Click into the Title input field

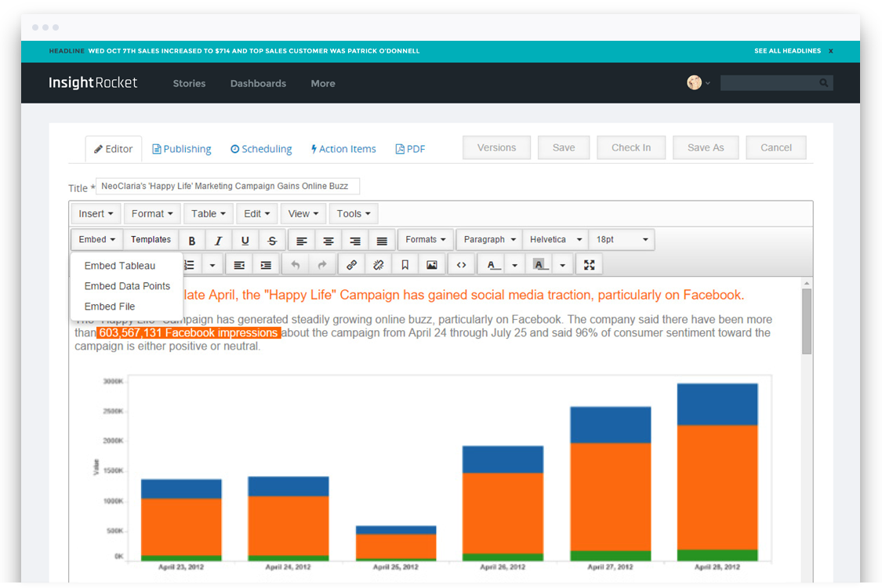[227, 186]
